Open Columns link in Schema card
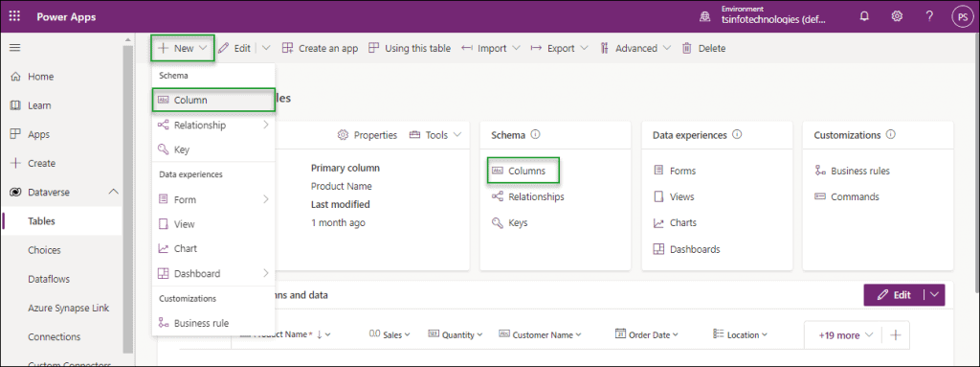The image size is (980, 367). [x=526, y=171]
